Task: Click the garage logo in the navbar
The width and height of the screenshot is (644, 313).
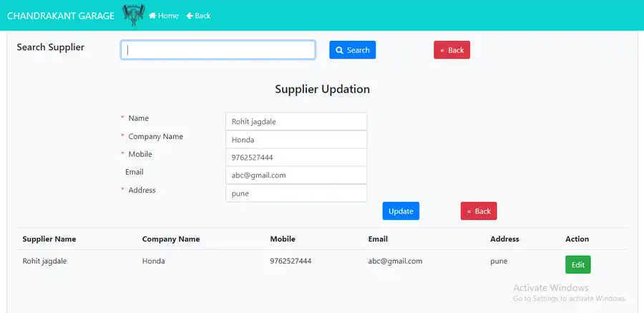Action: (x=133, y=14)
